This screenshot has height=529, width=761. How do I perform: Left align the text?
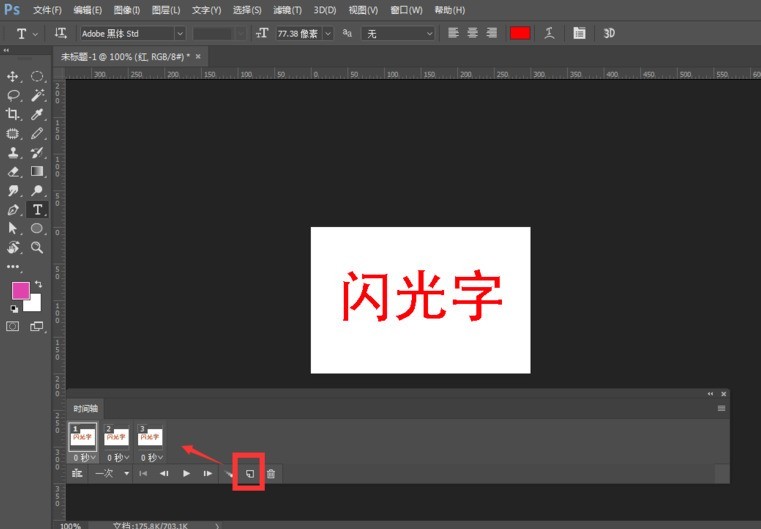click(x=453, y=33)
